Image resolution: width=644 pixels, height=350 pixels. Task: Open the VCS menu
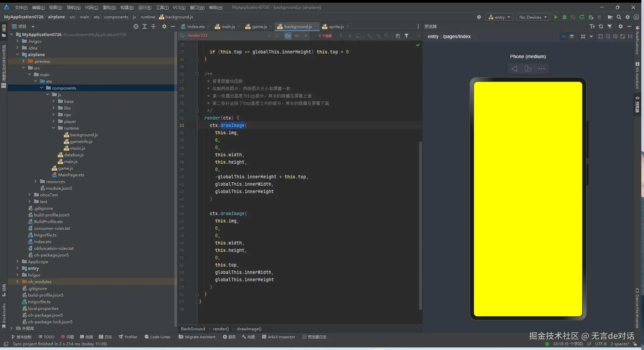pos(179,7)
